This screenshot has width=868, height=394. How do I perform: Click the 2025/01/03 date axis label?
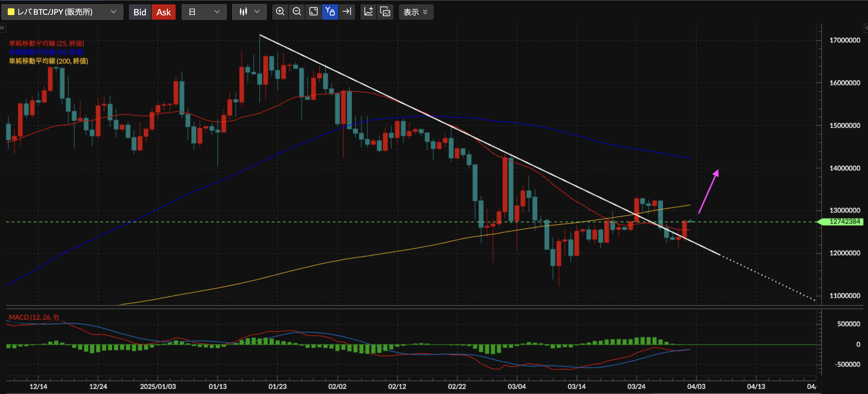tap(158, 386)
